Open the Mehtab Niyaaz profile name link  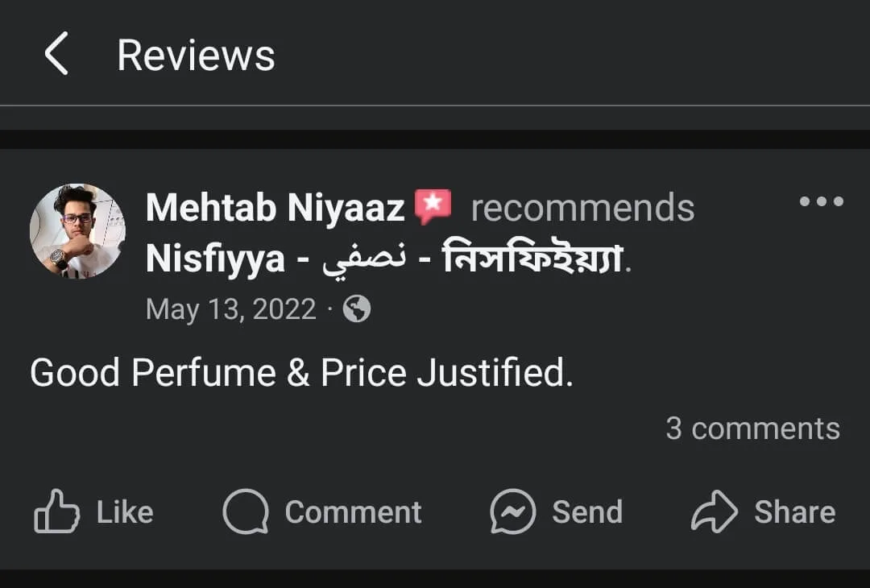pos(275,209)
